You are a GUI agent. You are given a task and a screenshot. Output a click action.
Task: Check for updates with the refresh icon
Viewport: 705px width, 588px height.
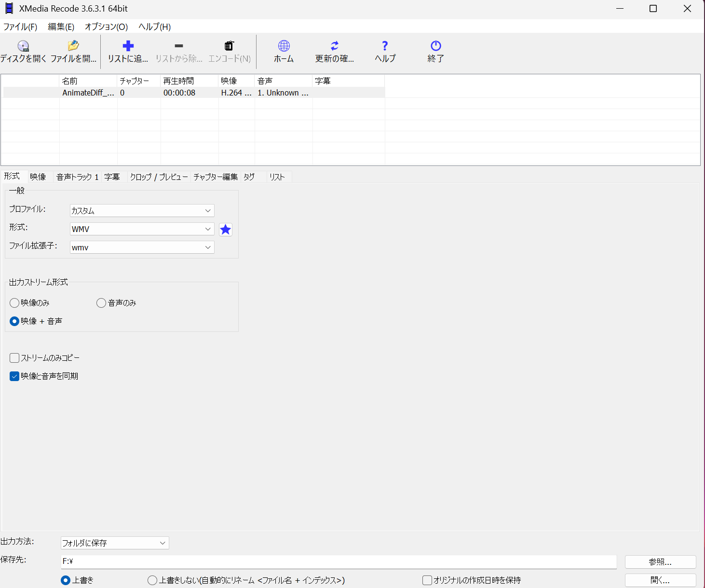click(335, 46)
